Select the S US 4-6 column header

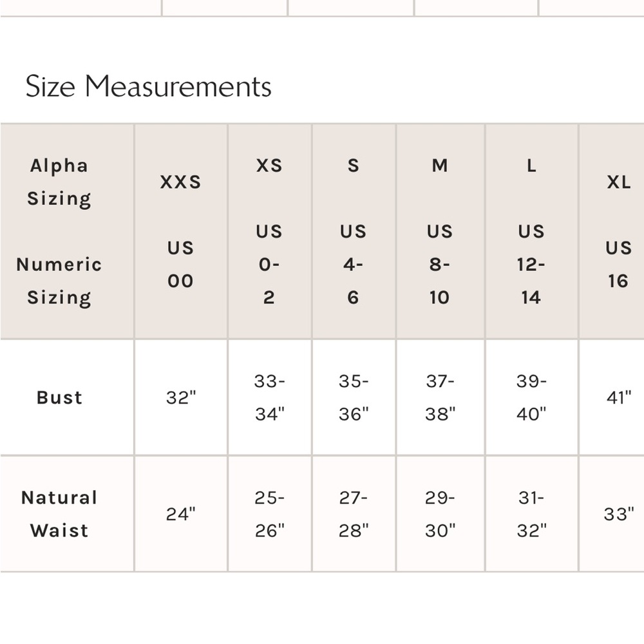tap(354, 231)
